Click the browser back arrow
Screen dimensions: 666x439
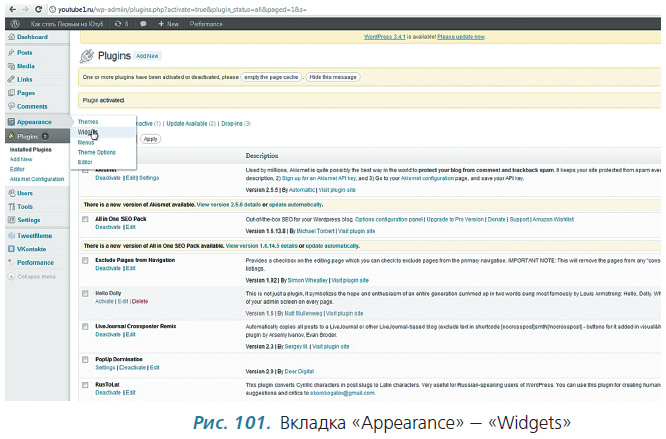(12, 9)
